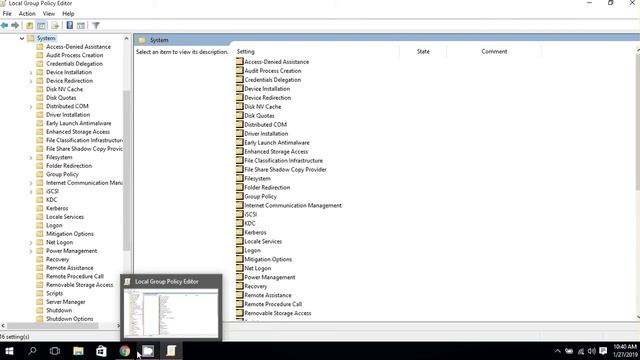Click the Recovery folder icon in list

[240, 286]
